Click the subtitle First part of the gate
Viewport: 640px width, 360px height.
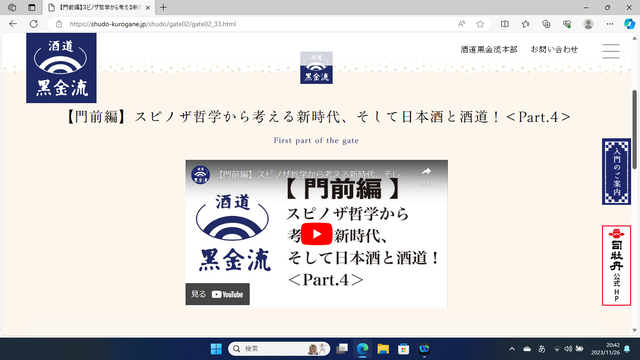click(316, 140)
